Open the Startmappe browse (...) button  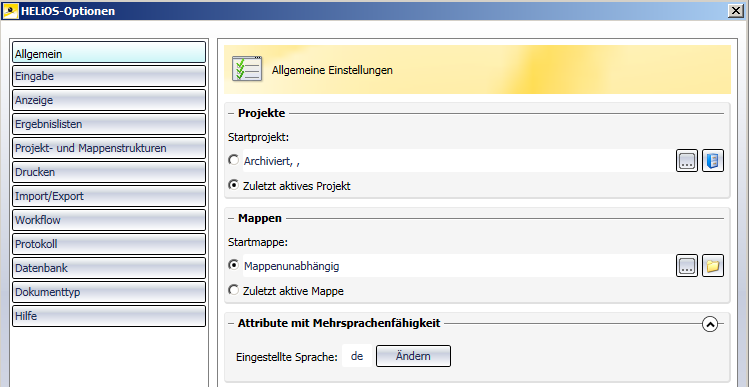coord(687,266)
